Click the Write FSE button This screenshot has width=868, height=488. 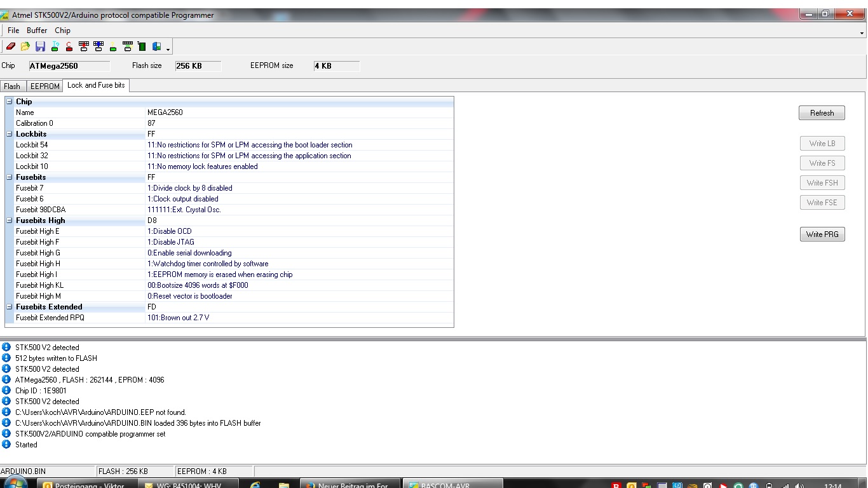(822, 203)
